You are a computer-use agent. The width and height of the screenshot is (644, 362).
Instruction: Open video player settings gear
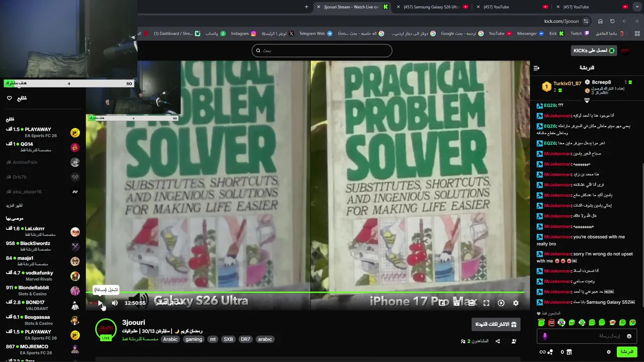click(x=516, y=303)
